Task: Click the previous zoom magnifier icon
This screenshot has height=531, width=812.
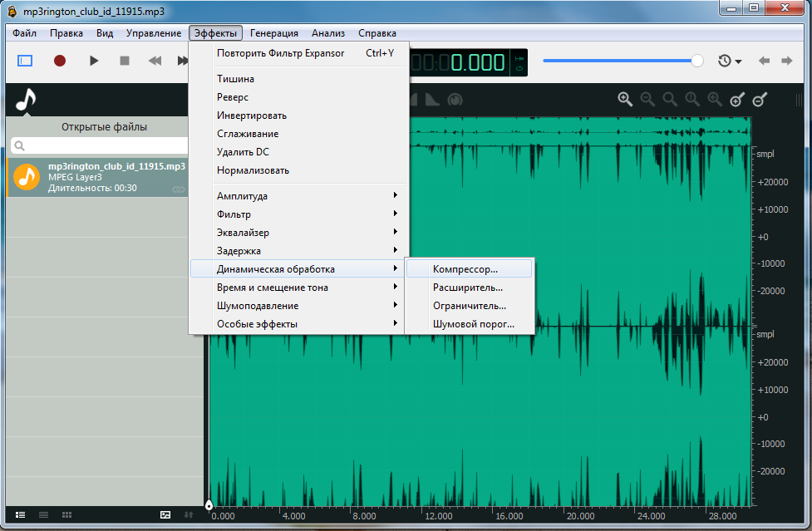Action: [x=715, y=100]
